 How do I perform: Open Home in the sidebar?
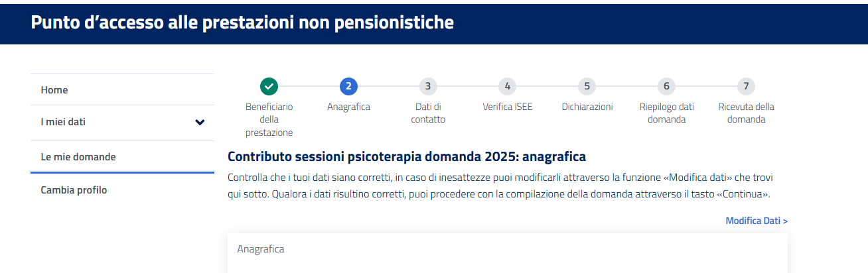pyautogui.click(x=54, y=90)
